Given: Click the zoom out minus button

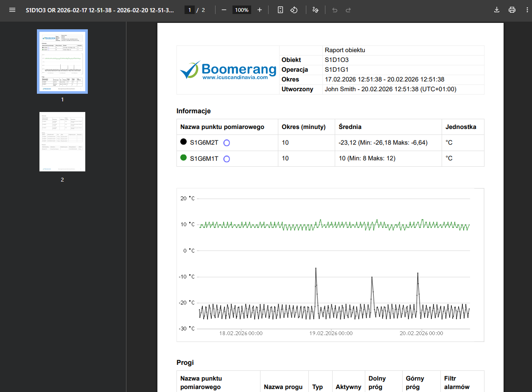Looking at the screenshot, I should click(x=224, y=10).
